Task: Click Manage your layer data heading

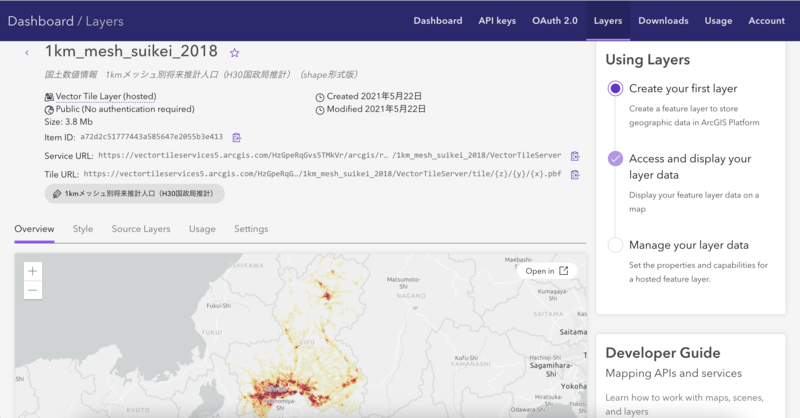Action: [689, 245]
